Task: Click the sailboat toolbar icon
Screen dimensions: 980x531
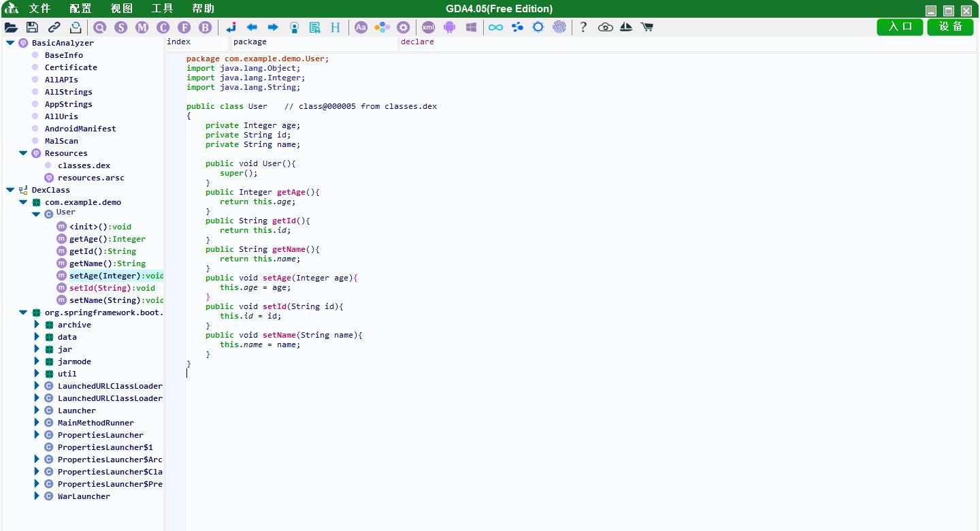Action: pyautogui.click(x=626, y=27)
